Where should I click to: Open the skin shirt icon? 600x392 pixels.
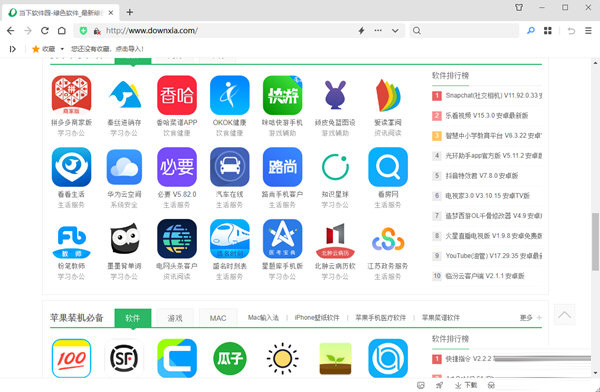click(x=519, y=7)
